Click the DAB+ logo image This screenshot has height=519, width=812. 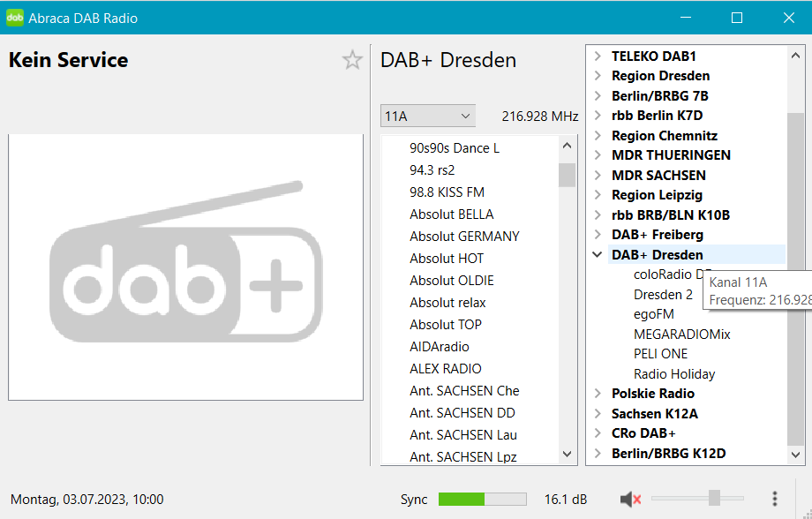185,267
